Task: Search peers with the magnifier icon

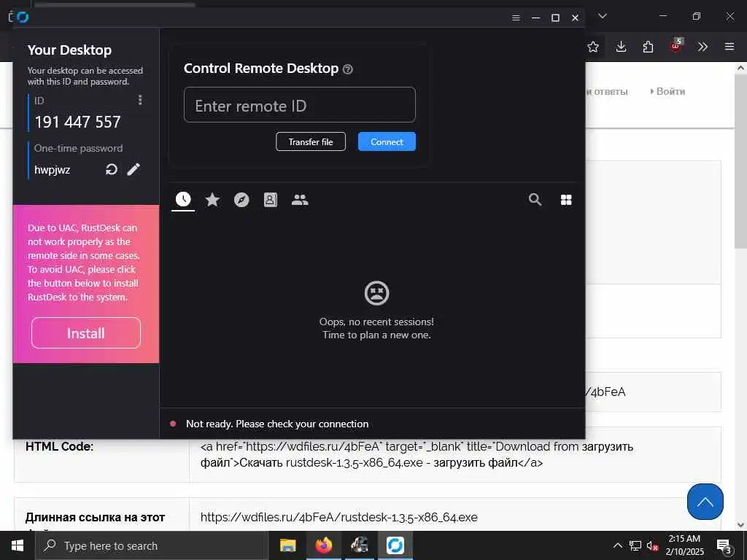Action: 535,200
